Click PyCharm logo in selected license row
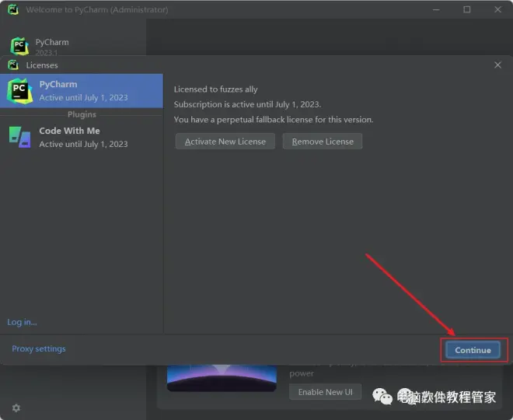Screen dimensions: 513x420 pos(19,91)
